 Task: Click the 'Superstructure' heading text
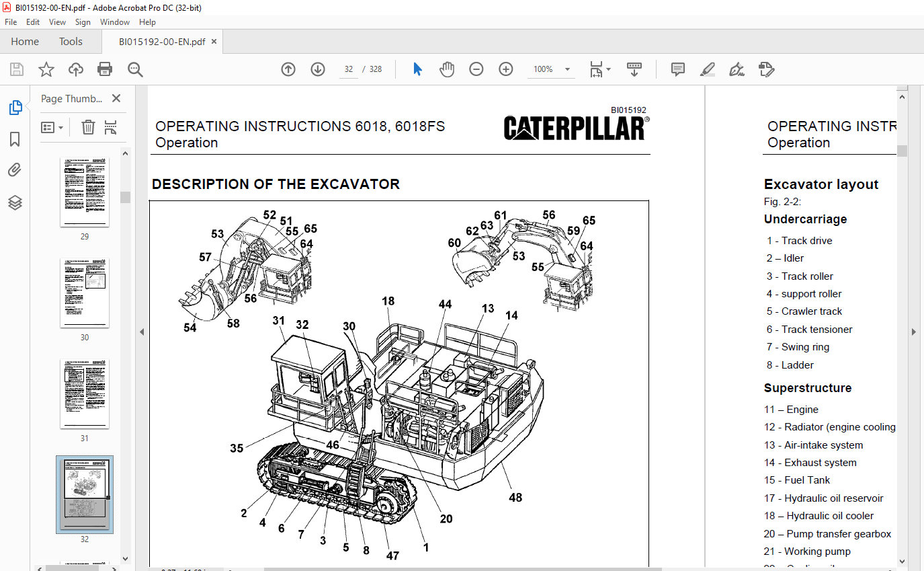(x=808, y=388)
